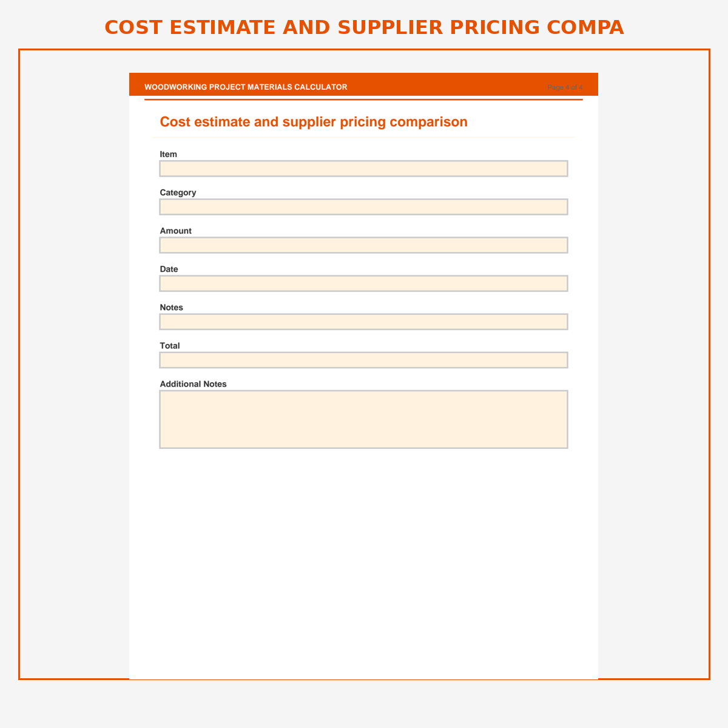Click the "Notes" label above the Total label
This screenshot has width=728, height=728.
pyautogui.click(x=171, y=307)
